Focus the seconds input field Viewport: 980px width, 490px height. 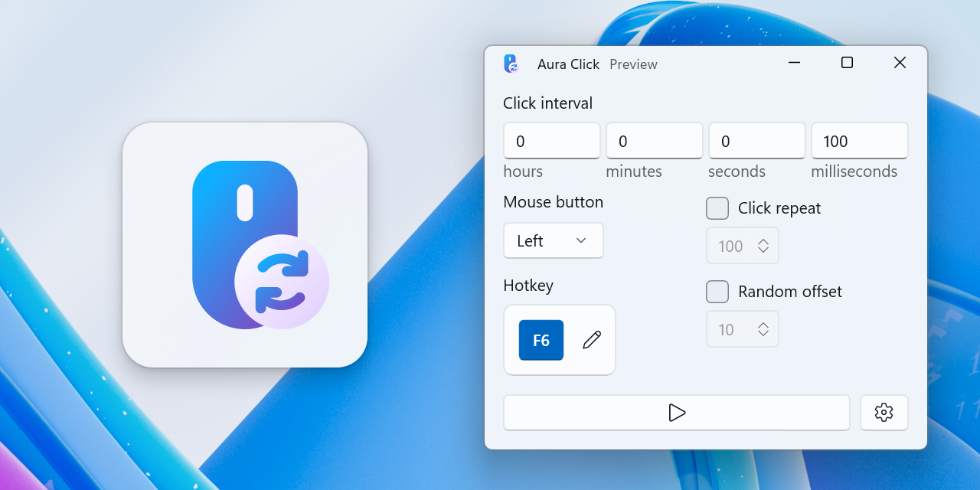point(756,141)
